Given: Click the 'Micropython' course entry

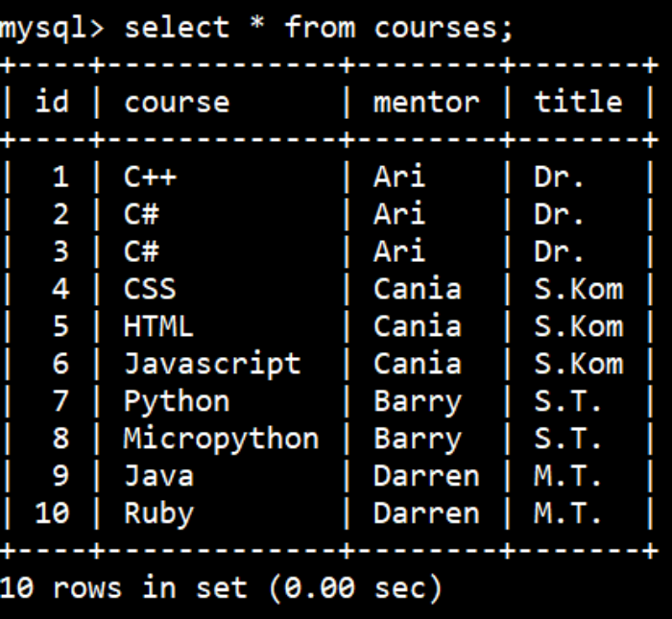Looking at the screenshot, I should (x=221, y=440).
